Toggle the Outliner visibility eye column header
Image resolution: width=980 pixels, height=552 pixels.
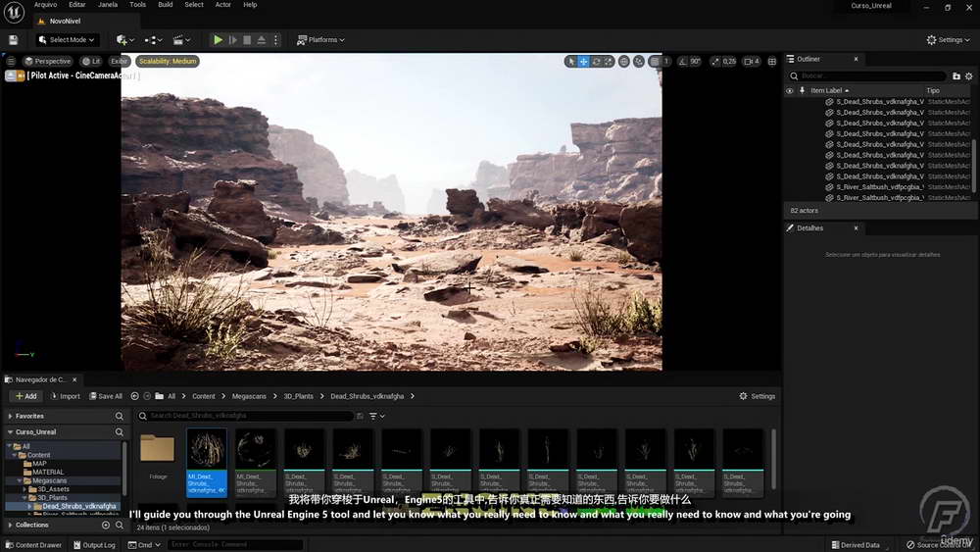click(789, 90)
